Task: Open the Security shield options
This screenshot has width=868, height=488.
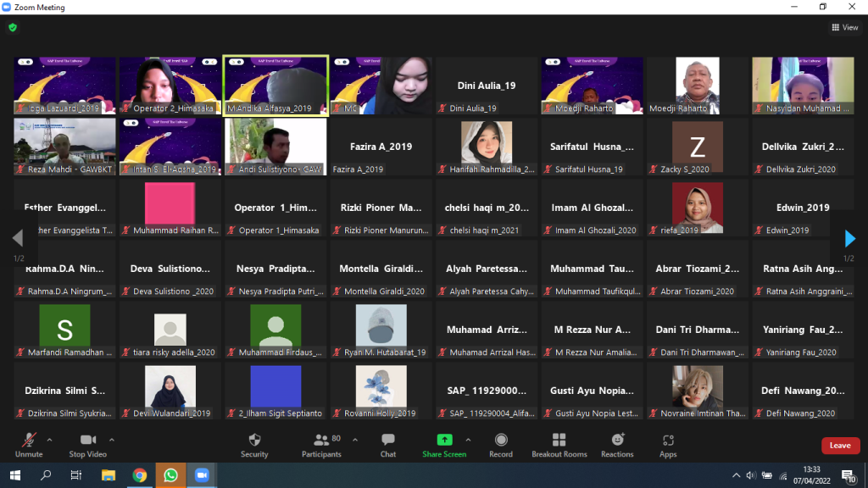Action: 253,445
